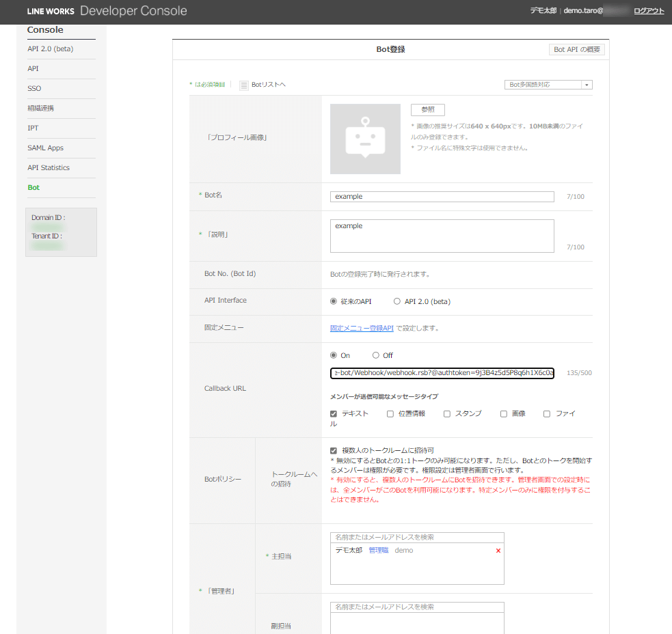Open the 固定メニュー登録API link
Screen dimensions: 672x634
click(x=362, y=328)
